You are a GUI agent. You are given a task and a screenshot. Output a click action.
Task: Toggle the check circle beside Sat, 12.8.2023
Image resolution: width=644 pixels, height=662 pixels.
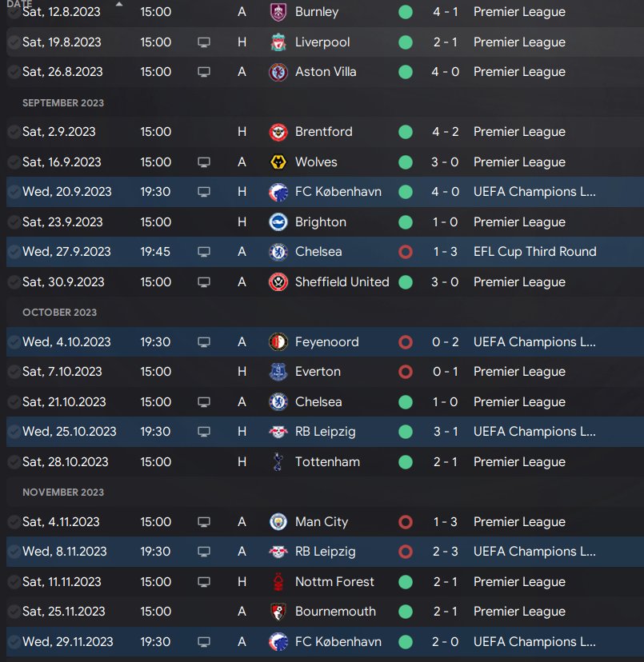click(x=14, y=12)
